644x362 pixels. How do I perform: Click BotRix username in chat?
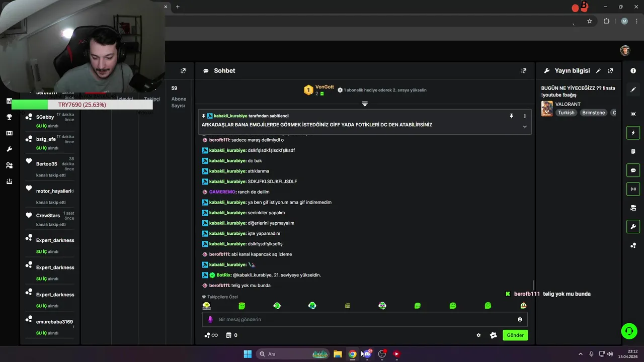point(223,275)
